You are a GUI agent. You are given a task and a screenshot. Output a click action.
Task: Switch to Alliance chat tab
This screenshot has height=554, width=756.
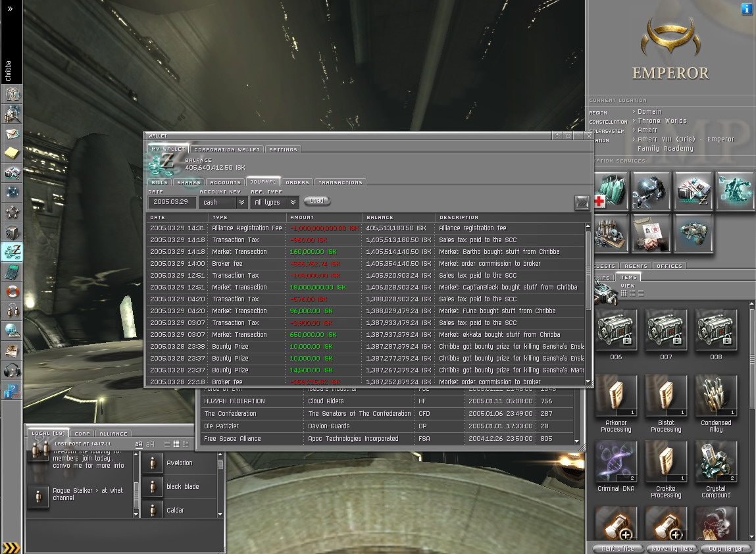tap(113, 434)
